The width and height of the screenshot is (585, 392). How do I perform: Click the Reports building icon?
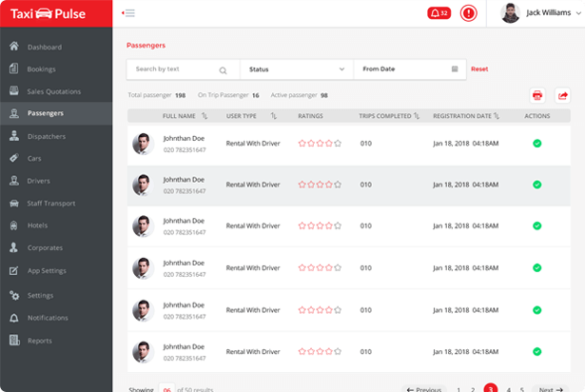[x=14, y=340]
